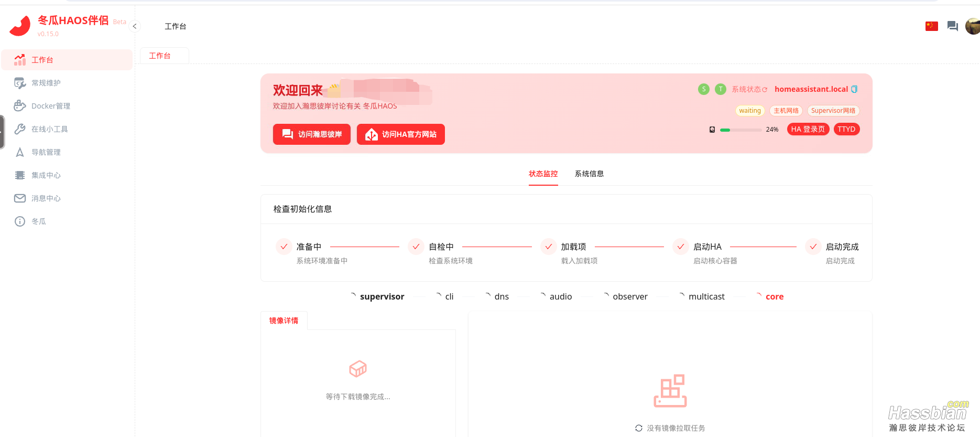Open the 工作台 sidebar item

pos(67,60)
